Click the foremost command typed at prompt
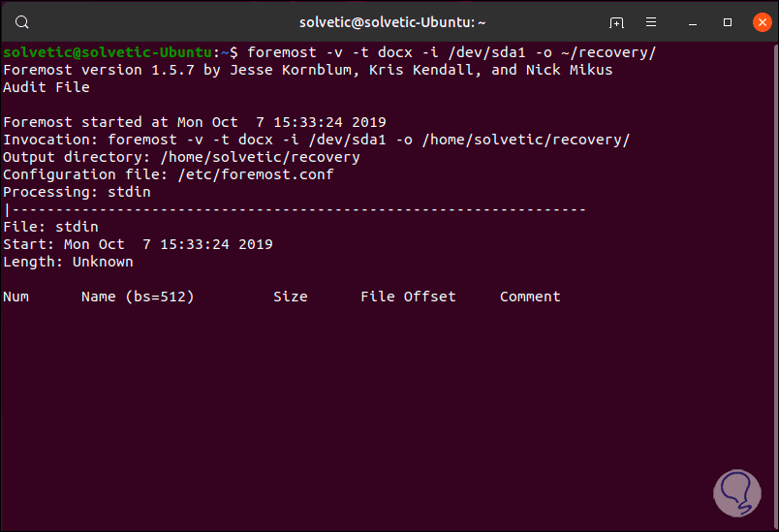 point(452,52)
